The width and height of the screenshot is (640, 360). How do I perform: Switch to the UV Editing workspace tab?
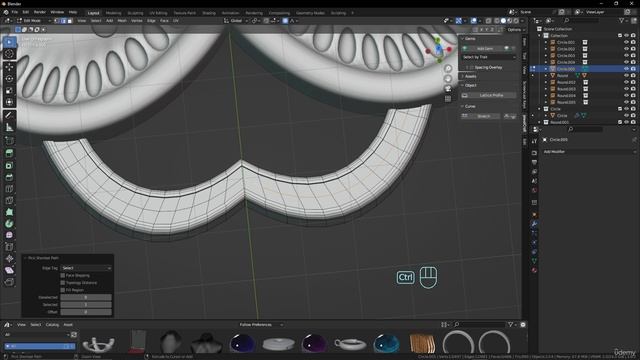pyautogui.click(x=158, y=13)
